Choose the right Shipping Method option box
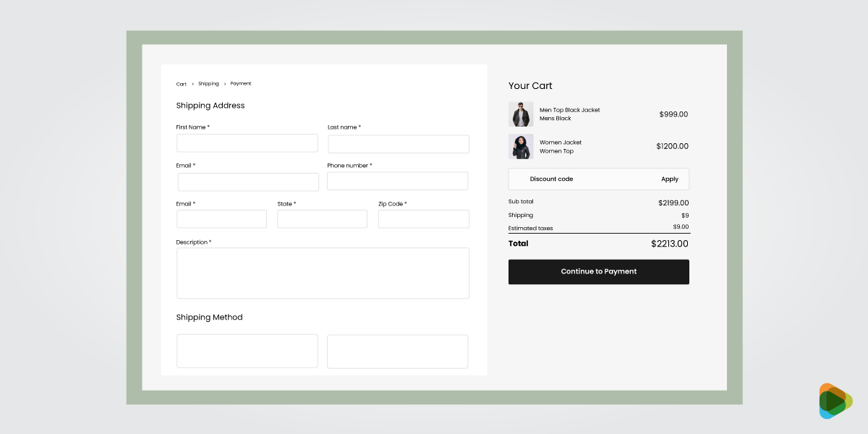The height and width of the screenshot is (434, 868). pyautogui.click(x=397, y=351)
